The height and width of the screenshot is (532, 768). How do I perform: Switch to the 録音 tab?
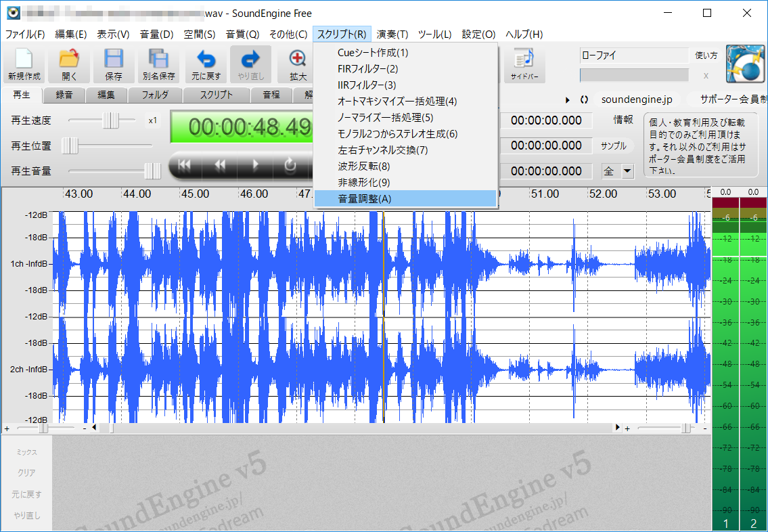[64, 95]
